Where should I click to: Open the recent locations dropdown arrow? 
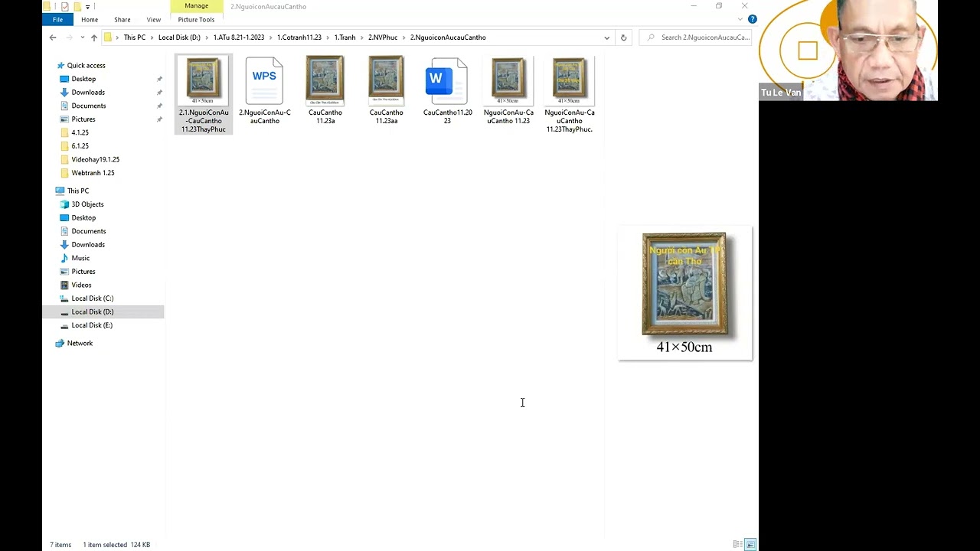(x=81, y=37)
